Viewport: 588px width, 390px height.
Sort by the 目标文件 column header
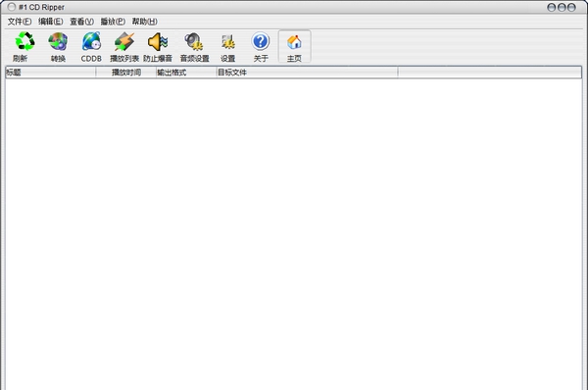tap(307, 73)
